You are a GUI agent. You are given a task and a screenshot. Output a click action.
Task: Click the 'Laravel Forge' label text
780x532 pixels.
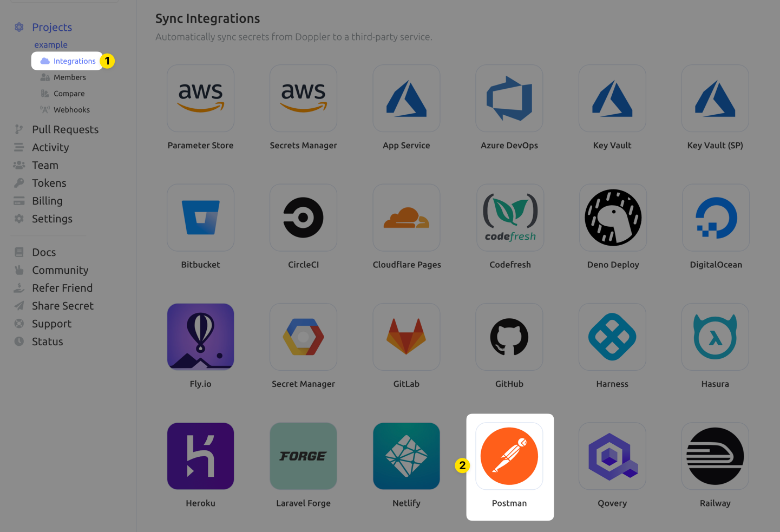pyautogui.click(x=303, y=503)
